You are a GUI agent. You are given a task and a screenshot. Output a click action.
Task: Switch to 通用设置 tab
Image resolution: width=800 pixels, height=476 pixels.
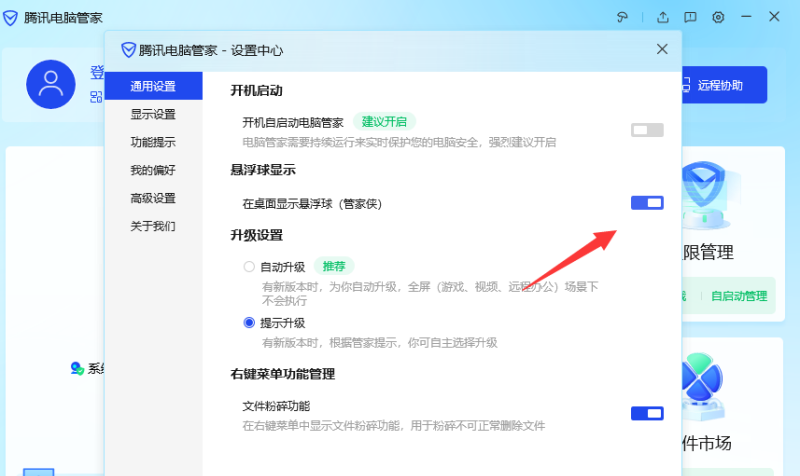coord(154,86)
